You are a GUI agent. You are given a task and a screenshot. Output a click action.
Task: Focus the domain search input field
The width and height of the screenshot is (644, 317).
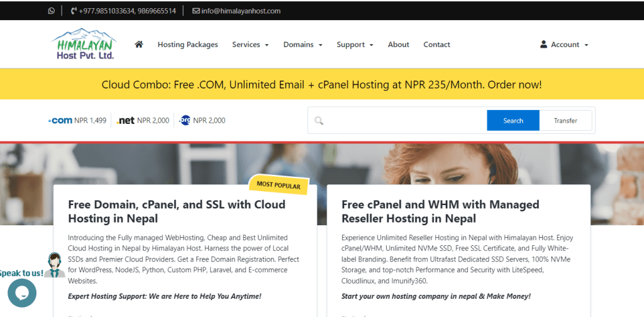click(x=402, y=121)
